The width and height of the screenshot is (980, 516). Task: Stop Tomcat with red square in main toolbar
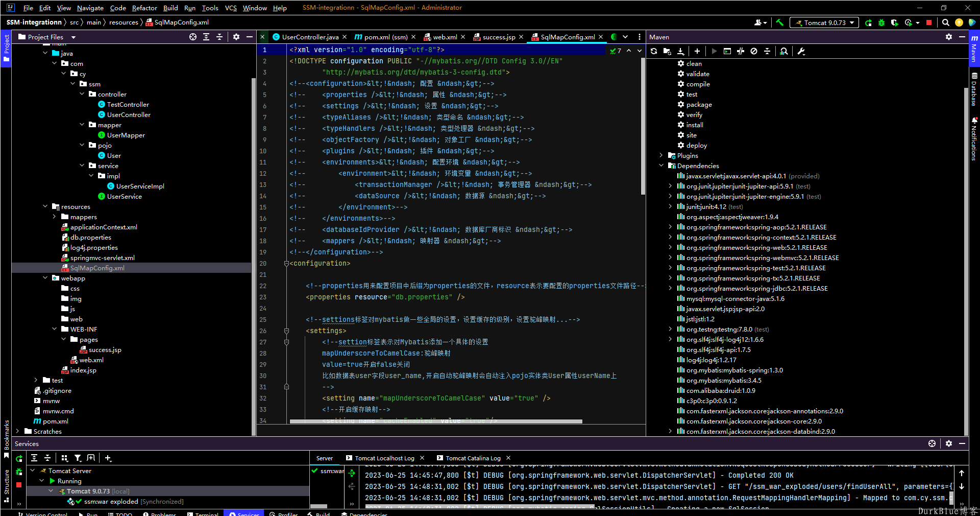(929, 22)
